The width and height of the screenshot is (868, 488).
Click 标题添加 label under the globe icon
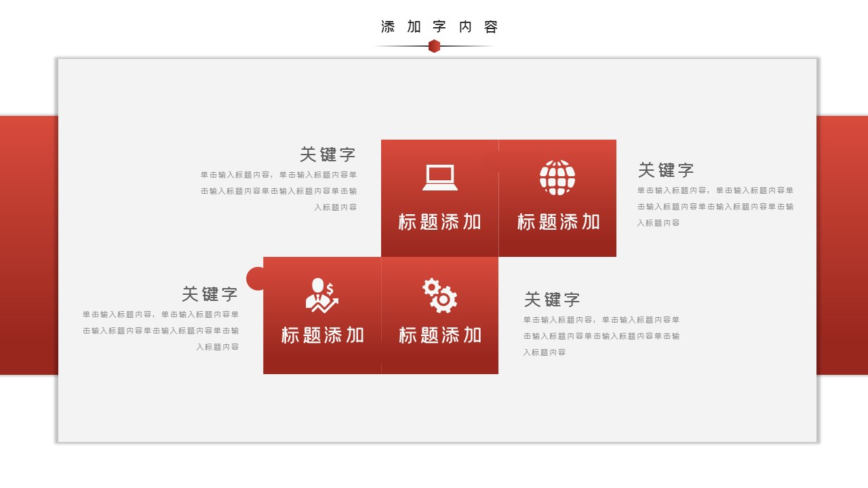558,222
